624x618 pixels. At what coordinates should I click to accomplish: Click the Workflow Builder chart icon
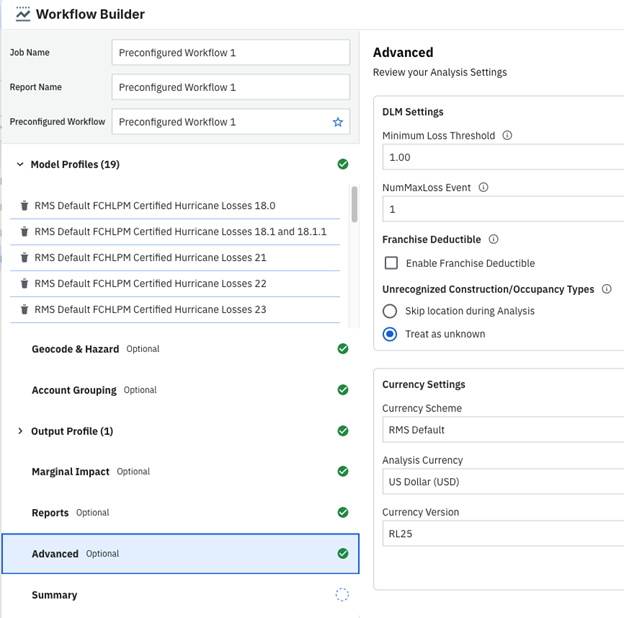[23, 14]
